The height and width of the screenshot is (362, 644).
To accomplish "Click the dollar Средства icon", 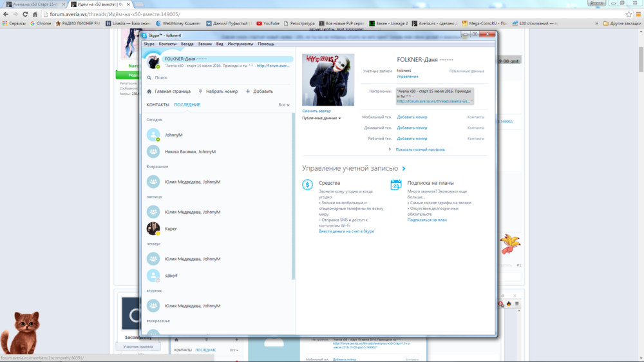I will click(308, 185).
